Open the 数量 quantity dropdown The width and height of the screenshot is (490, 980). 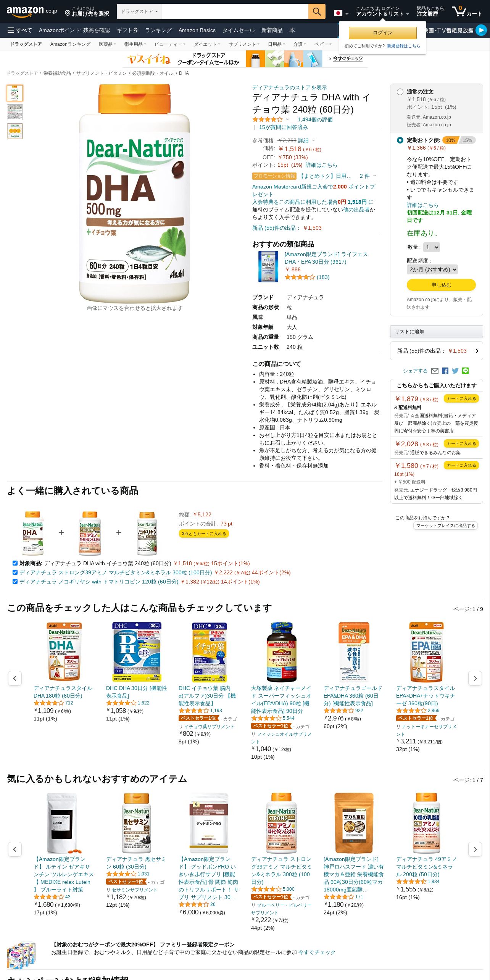[x=431, y=247]
